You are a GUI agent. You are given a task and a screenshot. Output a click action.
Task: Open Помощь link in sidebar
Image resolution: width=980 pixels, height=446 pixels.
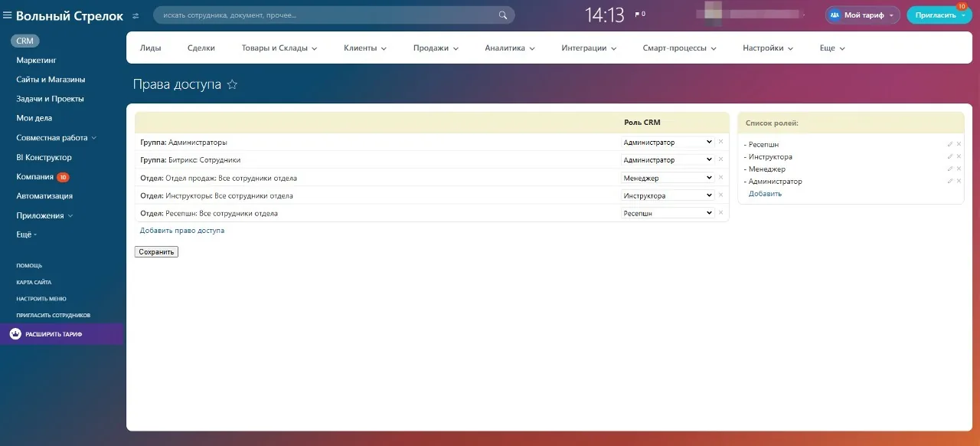[29, 265]
